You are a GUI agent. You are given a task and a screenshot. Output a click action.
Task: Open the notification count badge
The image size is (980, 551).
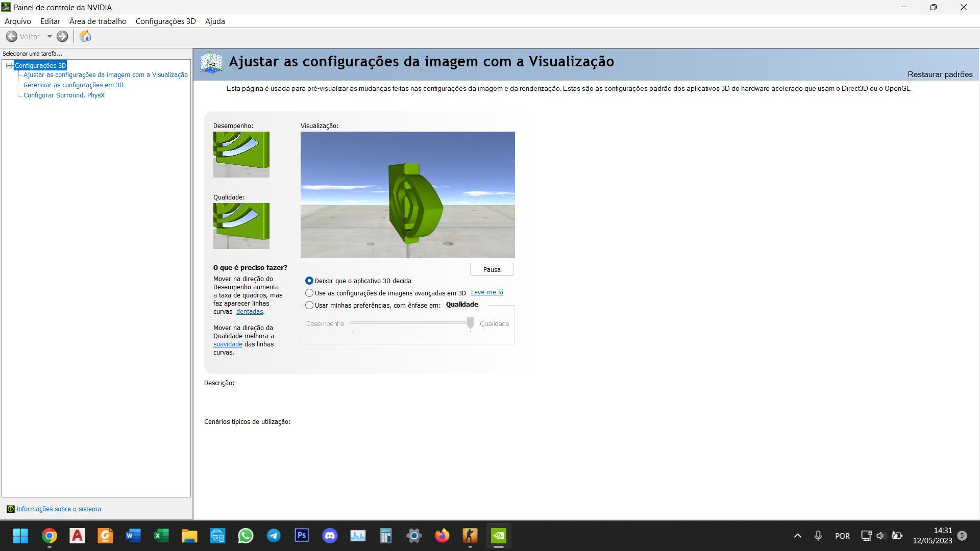[x=962, y=536]
